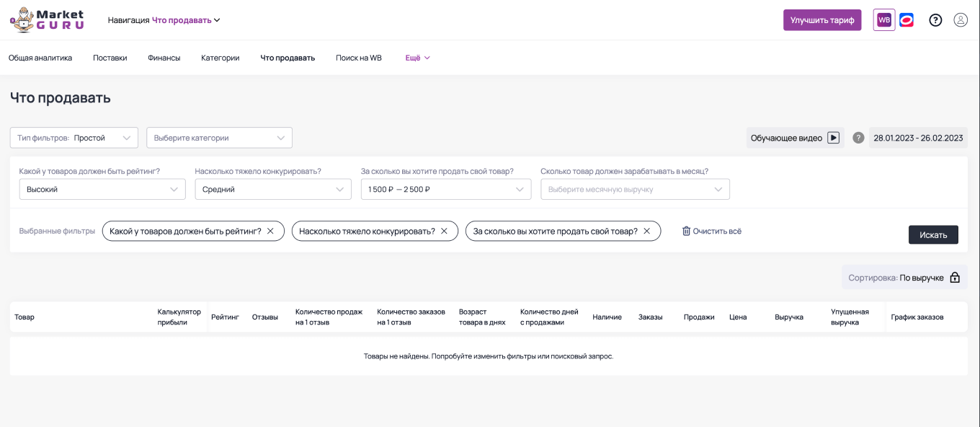980x427 pixels.
Task: Click the MarketGuru logo
Action: [x=47, y=19]
